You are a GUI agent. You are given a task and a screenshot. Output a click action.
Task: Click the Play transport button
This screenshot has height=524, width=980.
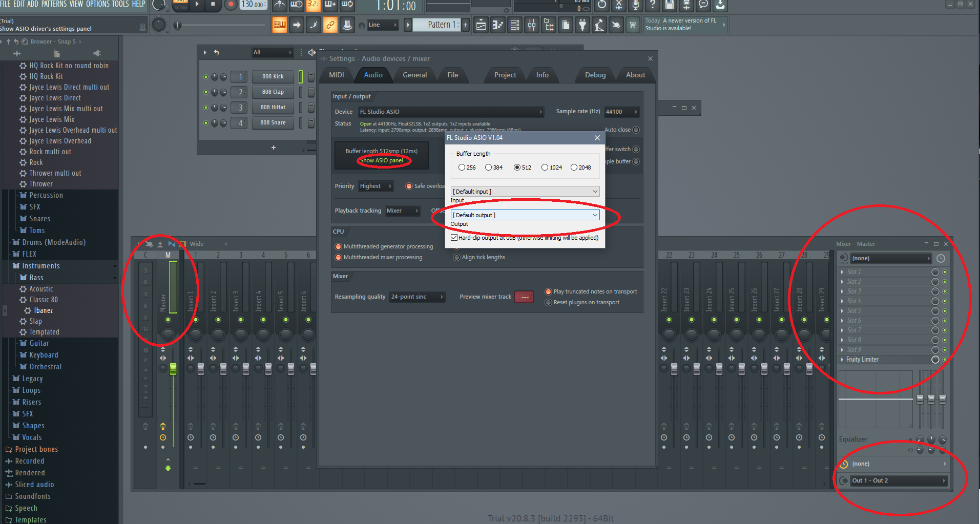coord(197,5)
